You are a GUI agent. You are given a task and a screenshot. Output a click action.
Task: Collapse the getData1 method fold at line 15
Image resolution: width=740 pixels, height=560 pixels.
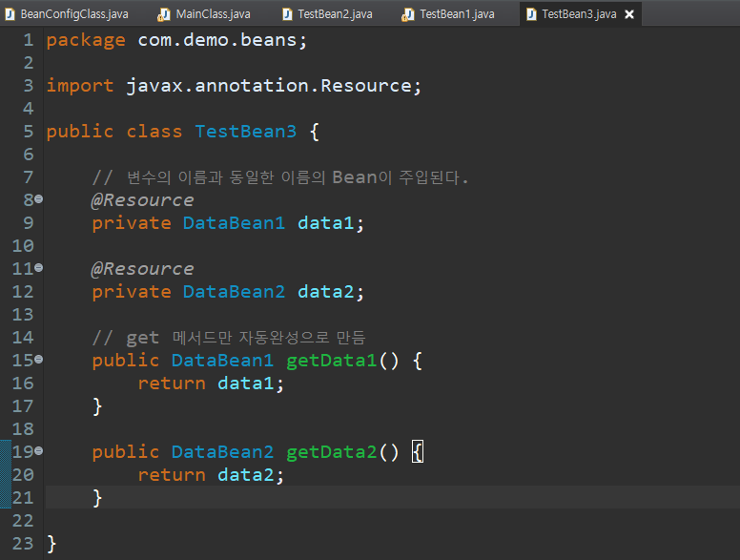[x=39, y=360]
